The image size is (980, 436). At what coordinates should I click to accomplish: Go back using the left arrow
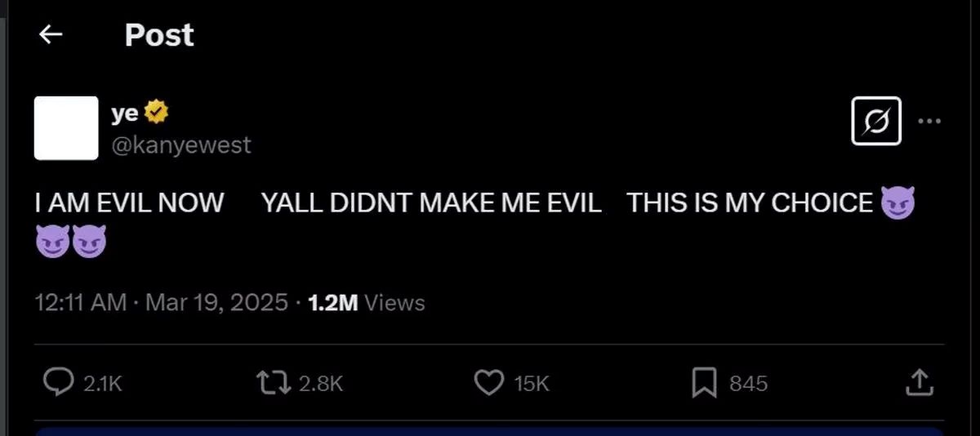coord(51,34)
